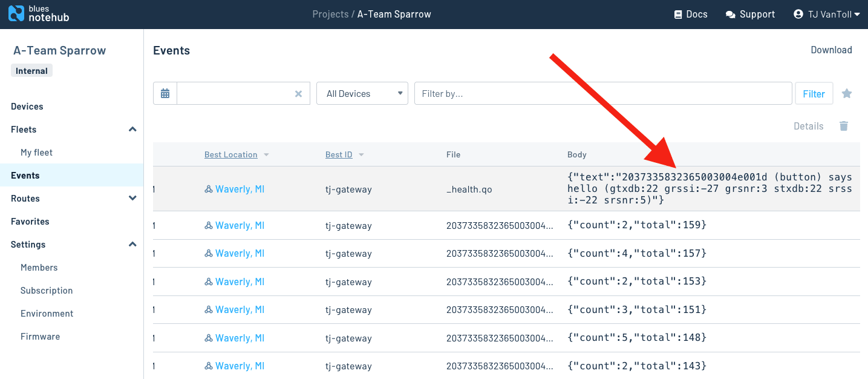Click the trash delete icon
Viewport: 868px width, 379px height.
click(844, 126)
